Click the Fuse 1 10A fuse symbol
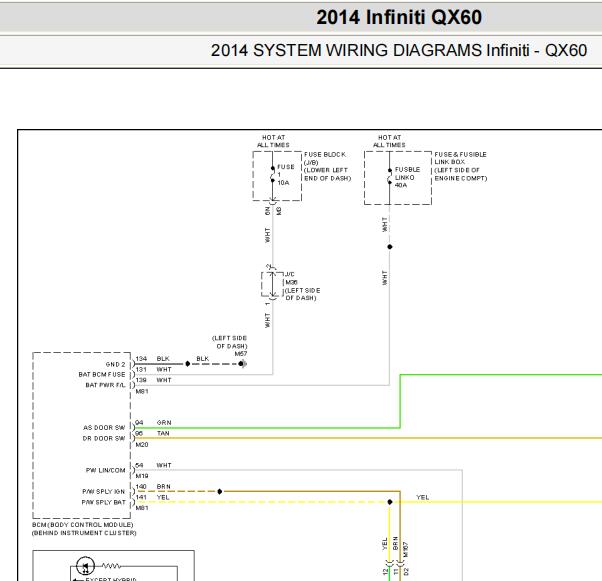 [x=273, y=174]
